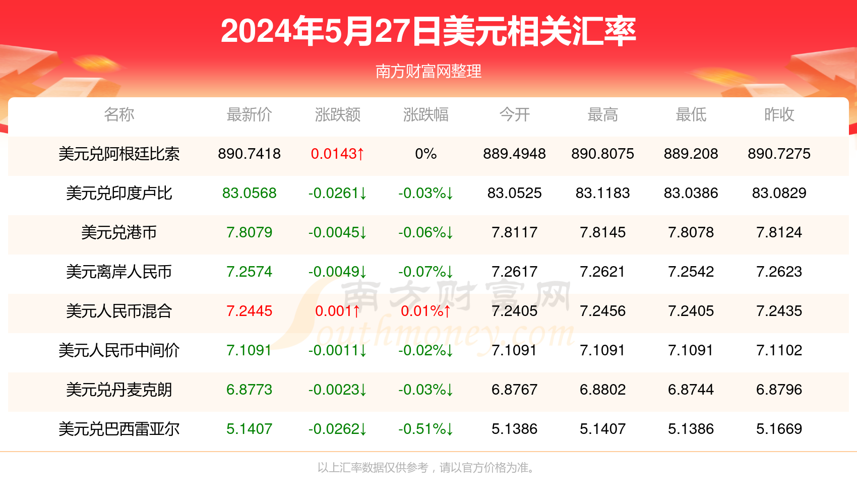Select the 最新价 column header

[250, 114]
